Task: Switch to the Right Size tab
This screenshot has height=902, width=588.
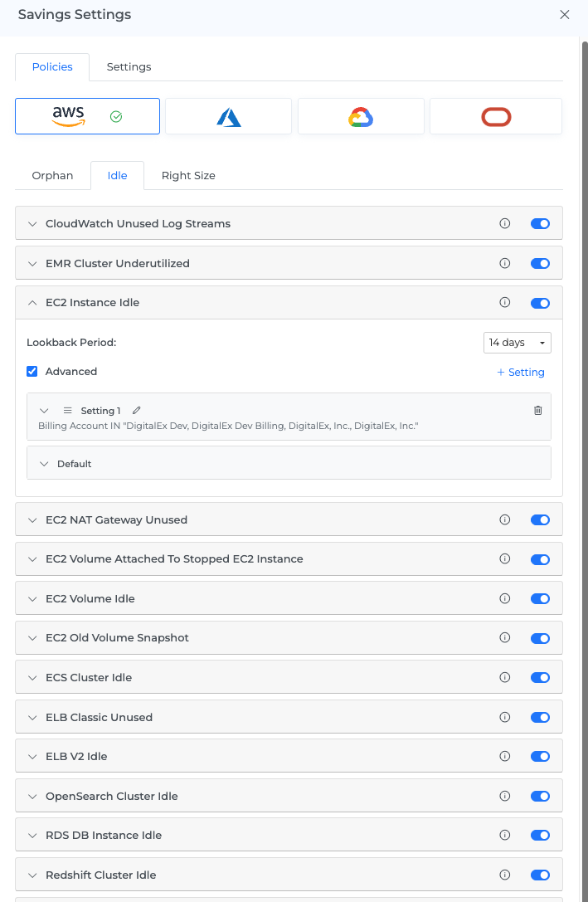Action: click(x=188, y=176)
